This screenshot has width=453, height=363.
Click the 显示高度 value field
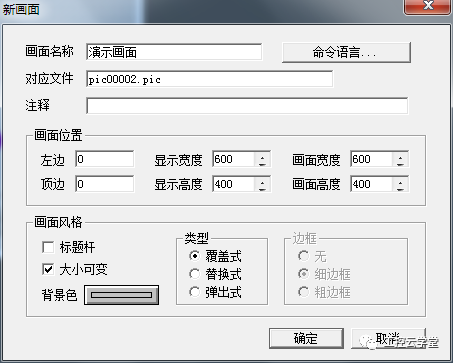coord(234,184)
